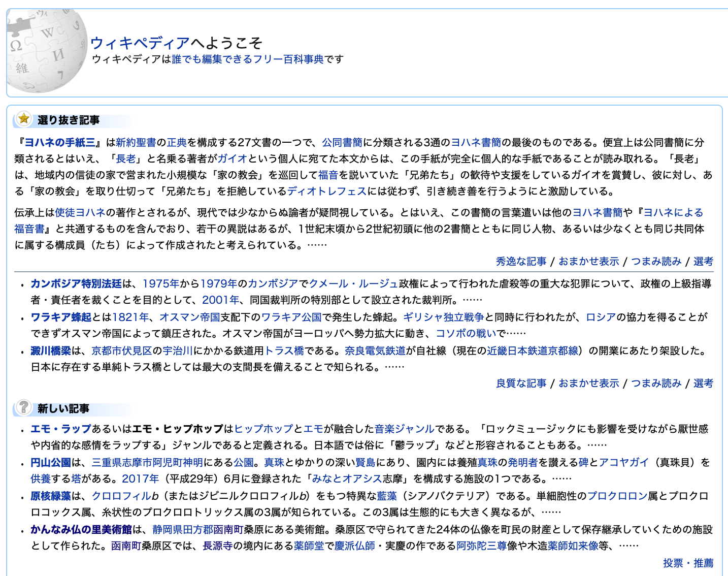Open the コソボの戦い link

(466, 334)
